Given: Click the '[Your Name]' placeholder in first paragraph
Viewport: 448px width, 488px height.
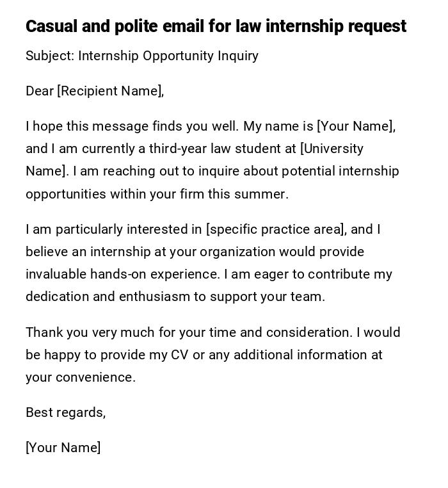Looking at the screenshot, I should tap(355, 126).
